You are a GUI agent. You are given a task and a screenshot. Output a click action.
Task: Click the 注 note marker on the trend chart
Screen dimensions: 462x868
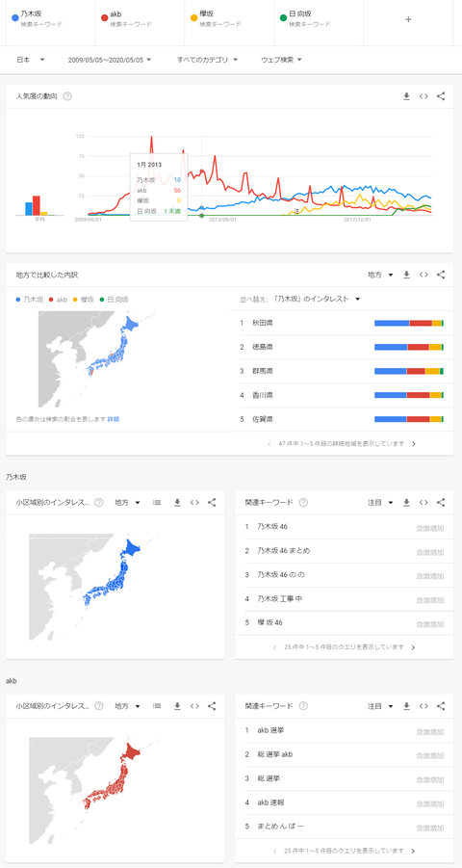pos(296,211)
